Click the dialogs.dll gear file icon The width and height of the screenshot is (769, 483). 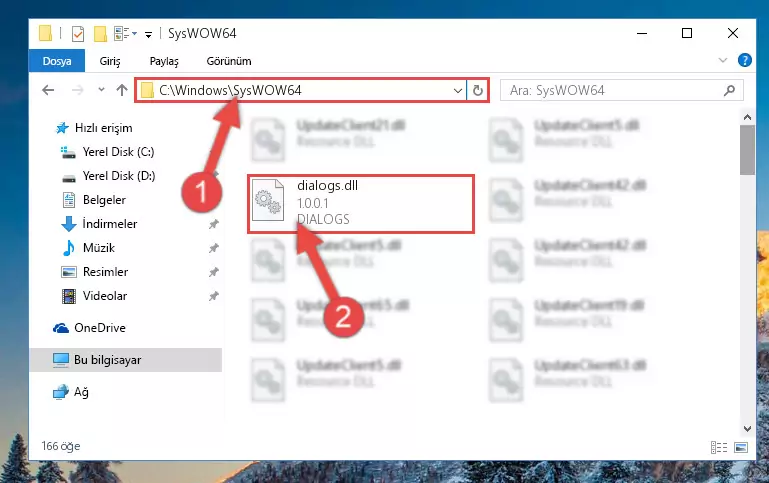point(268,200)
